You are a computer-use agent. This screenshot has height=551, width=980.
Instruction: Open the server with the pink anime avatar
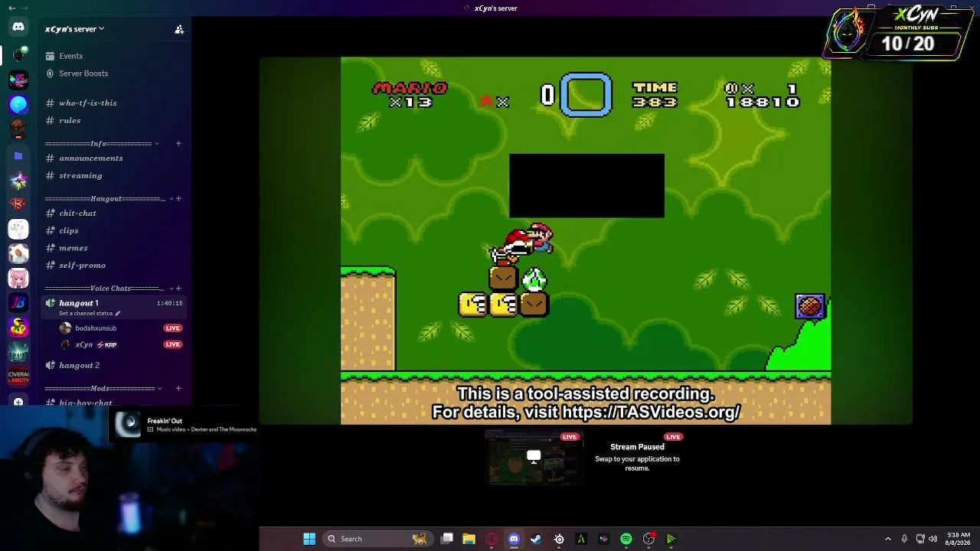tap(18, 278)
